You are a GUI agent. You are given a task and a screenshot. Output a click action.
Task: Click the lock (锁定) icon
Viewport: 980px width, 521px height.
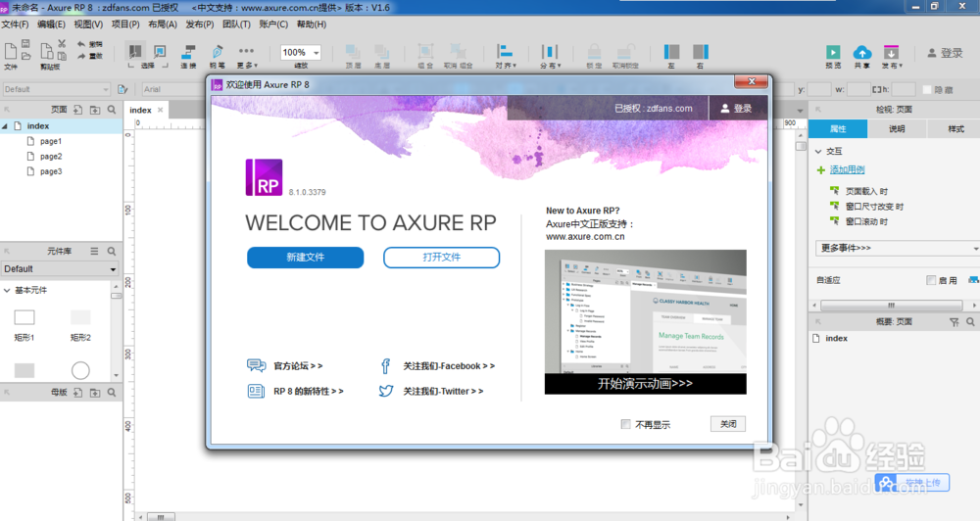tap(594, 52)
